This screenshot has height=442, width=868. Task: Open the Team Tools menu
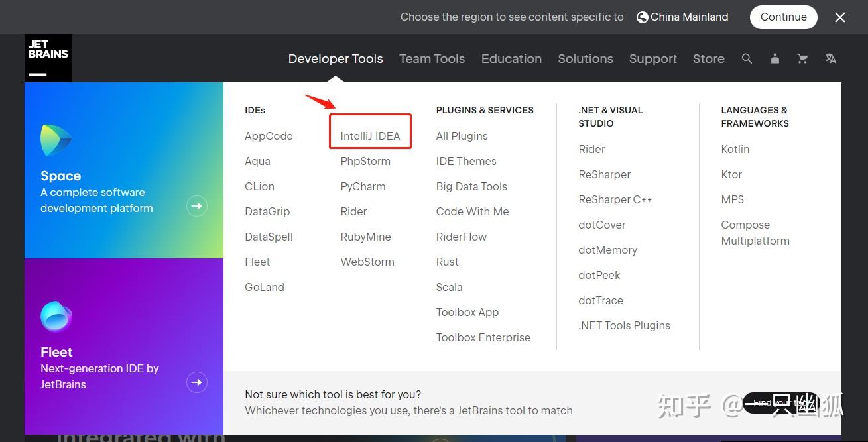432,58
